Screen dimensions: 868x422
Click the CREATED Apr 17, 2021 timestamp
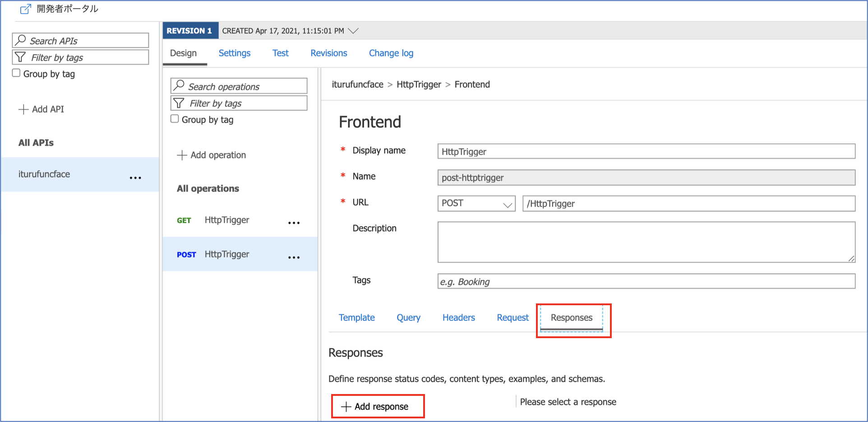coord(283,31)
